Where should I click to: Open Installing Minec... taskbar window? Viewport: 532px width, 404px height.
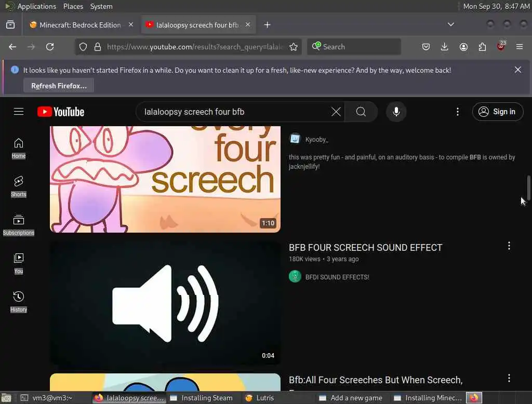tap(428, 398)
